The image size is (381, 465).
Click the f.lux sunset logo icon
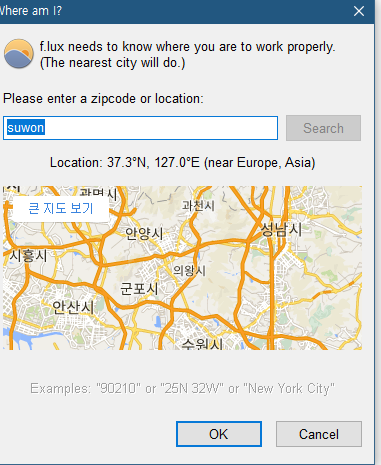19,54
